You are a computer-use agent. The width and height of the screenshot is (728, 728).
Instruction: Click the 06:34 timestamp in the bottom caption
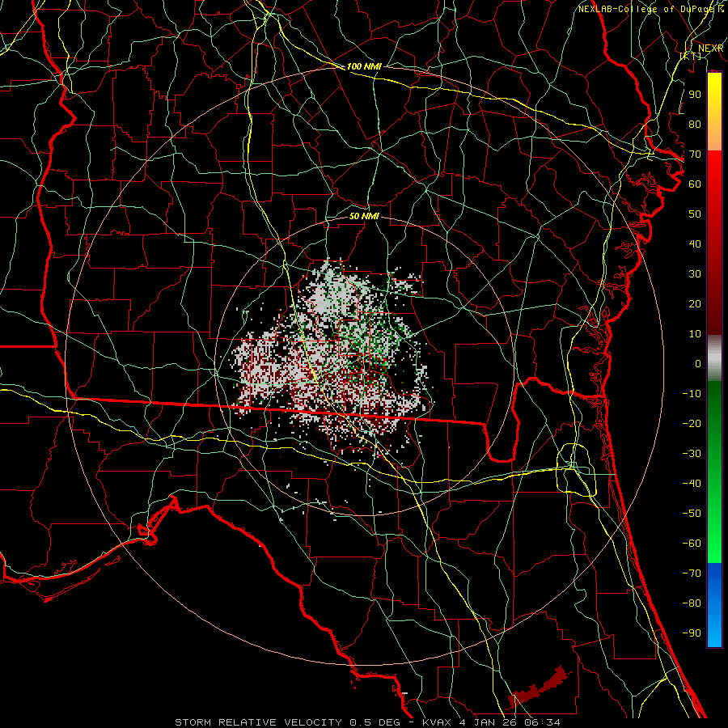coord(541,722)
